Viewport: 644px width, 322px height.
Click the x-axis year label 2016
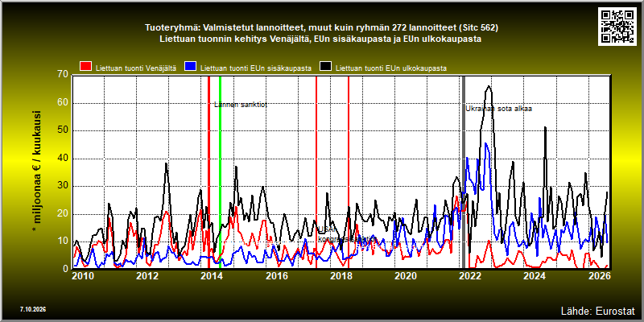[x=275, y=275]
